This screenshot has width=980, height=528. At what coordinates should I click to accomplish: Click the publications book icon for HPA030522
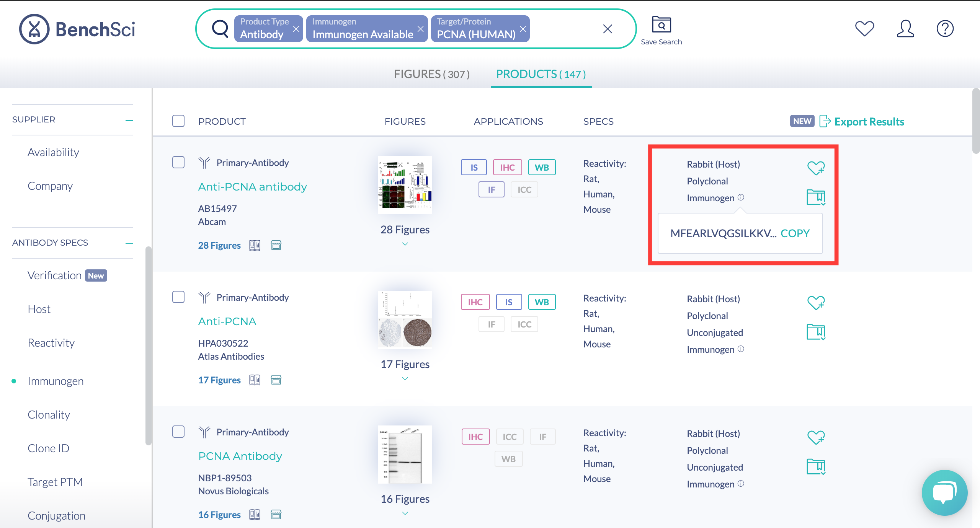click(x=255, y=380)
